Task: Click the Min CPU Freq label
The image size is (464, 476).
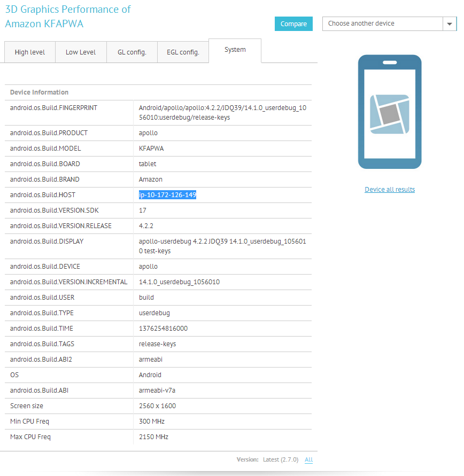Action: coord(29,422)
